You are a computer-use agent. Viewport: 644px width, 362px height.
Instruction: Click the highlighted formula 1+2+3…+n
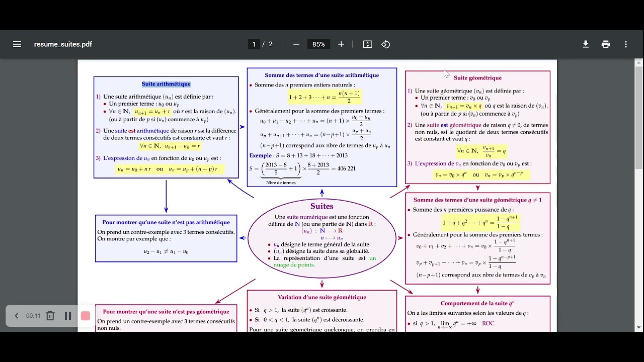point(325,97)
